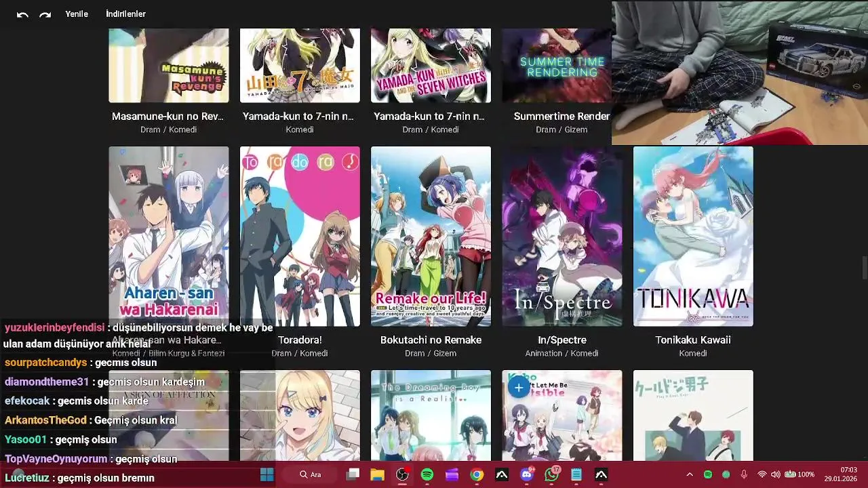Click the undo arrow icon
The image size is (868, 488).
(22, 14)
